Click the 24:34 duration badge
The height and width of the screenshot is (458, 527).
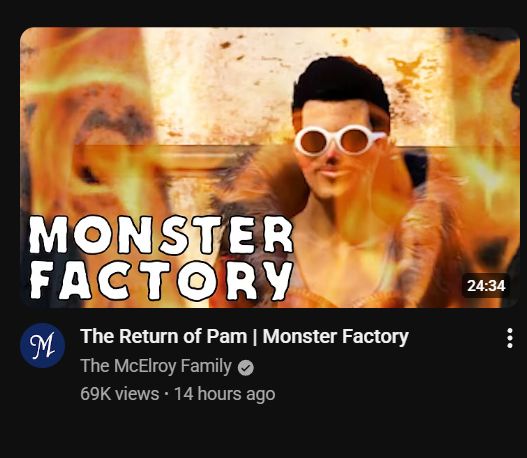486,286
